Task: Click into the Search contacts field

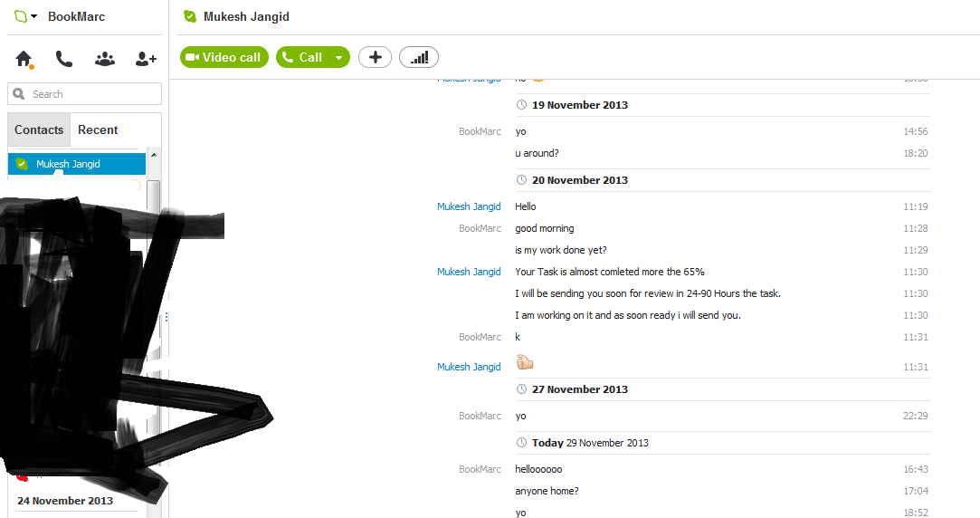Action: [x=84, y=94]
